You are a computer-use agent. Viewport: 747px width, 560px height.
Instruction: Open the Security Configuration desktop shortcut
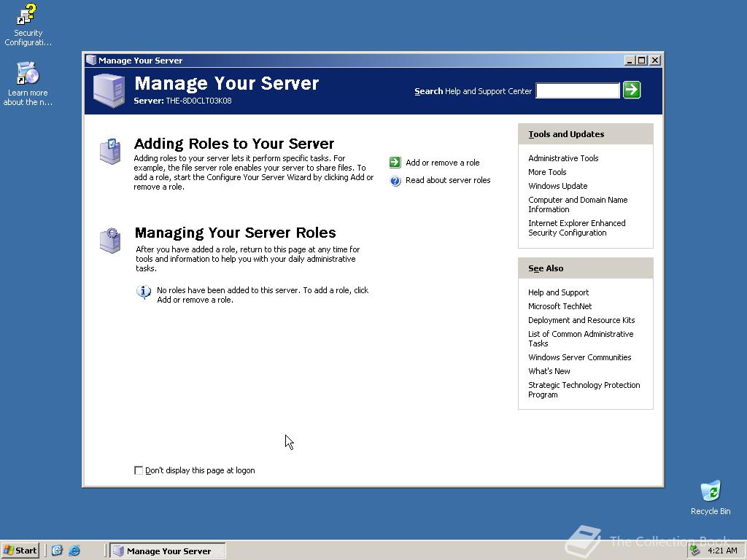[x=28, y=24]
